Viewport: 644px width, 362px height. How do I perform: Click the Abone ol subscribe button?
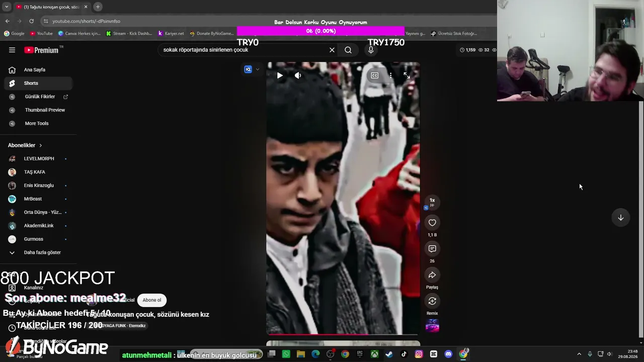[152, 300]
